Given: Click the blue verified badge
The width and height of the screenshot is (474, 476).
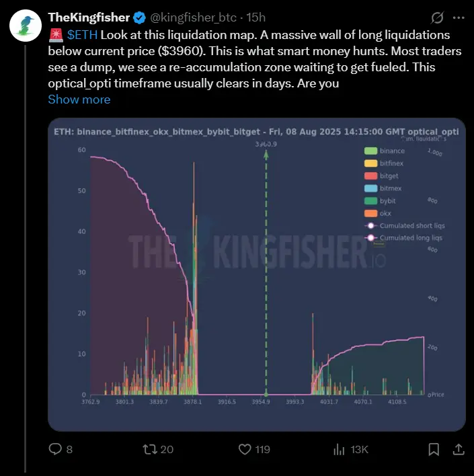Looking at the screenshot, I should (x=139, y=17).
